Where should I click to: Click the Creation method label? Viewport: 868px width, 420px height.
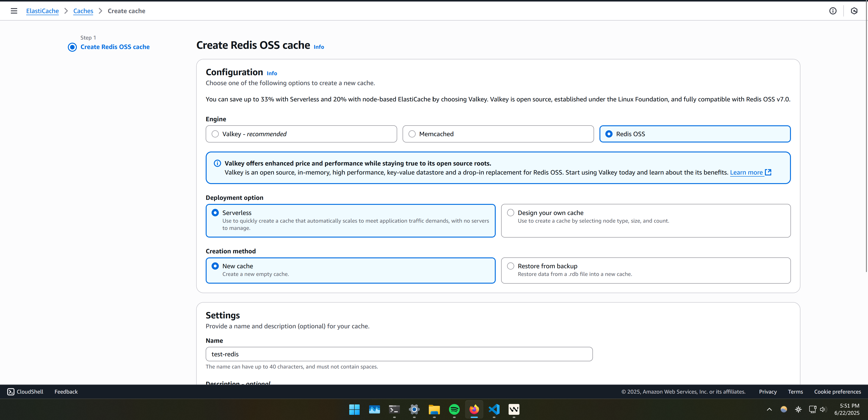pyautogui.click(x=231, y=251)
